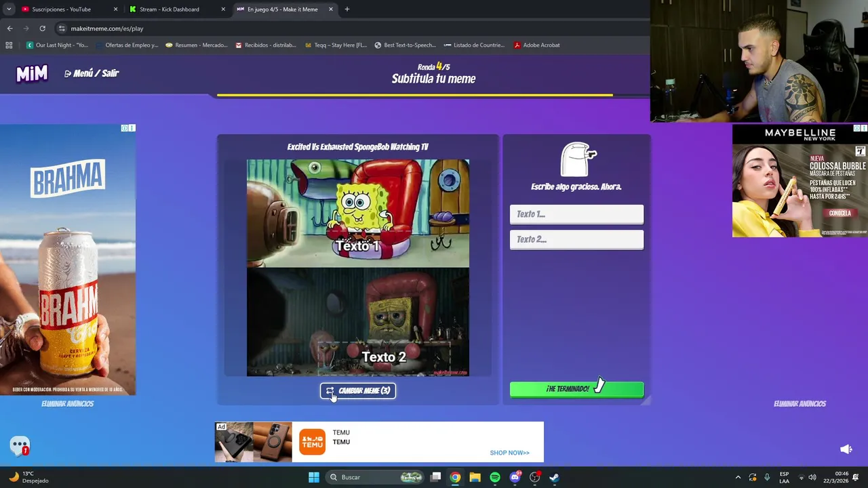Open Discord from the taskbar
The width and height of the screenshot is (868, 488).
click(x=515, y=477)
